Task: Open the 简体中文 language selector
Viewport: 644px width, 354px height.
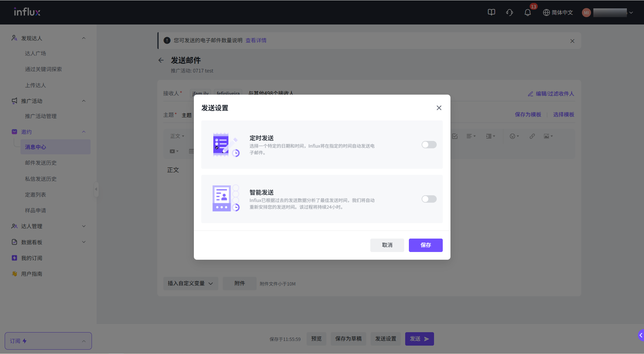Action: click(558, 12)
